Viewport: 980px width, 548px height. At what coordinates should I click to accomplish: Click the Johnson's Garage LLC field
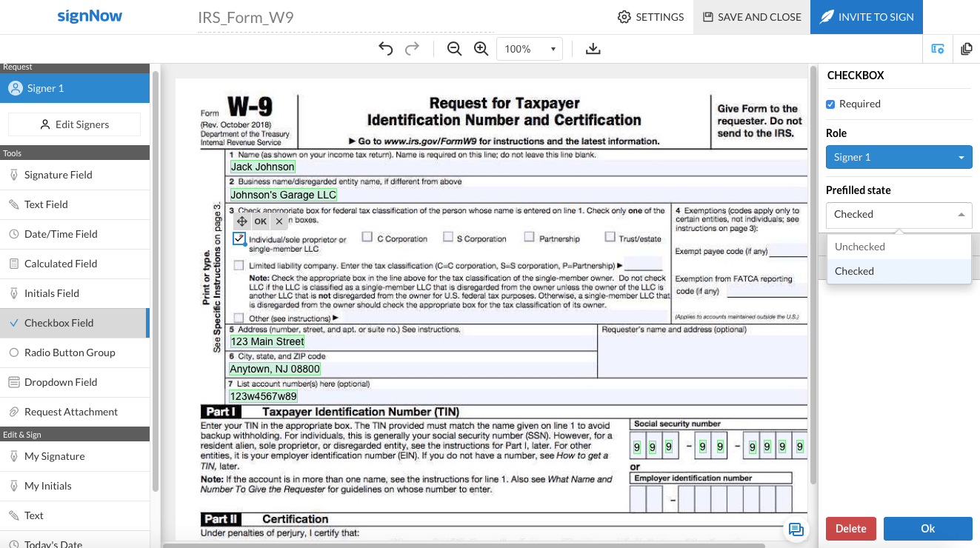283,195
